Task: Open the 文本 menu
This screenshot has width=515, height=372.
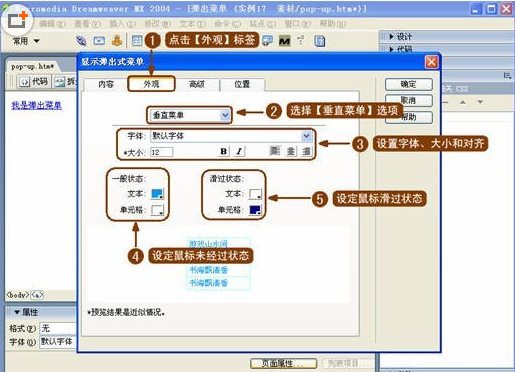Action: (x=193, y=24)
